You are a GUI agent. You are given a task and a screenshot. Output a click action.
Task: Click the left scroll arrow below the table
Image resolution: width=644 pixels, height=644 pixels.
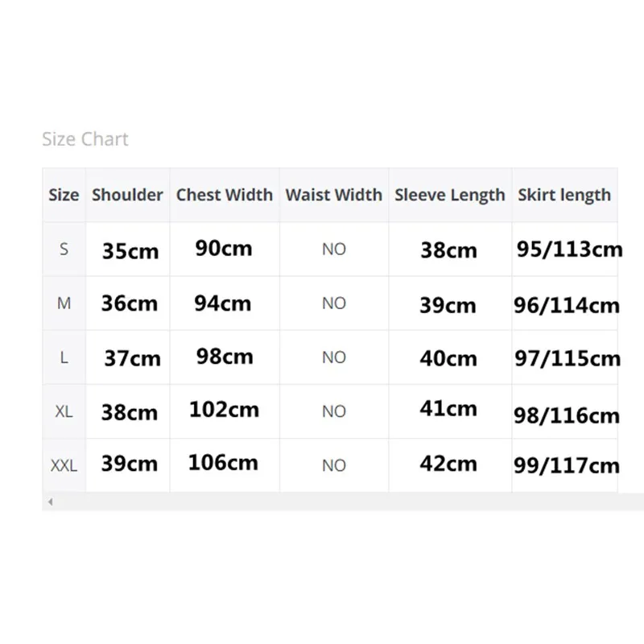coord(51,502)
